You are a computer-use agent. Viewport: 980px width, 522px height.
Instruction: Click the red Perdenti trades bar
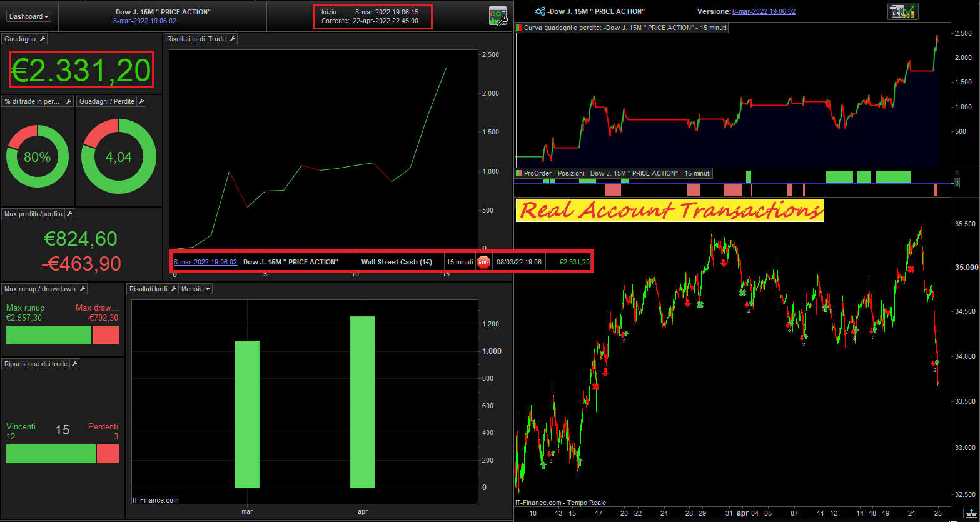(108, 454)
